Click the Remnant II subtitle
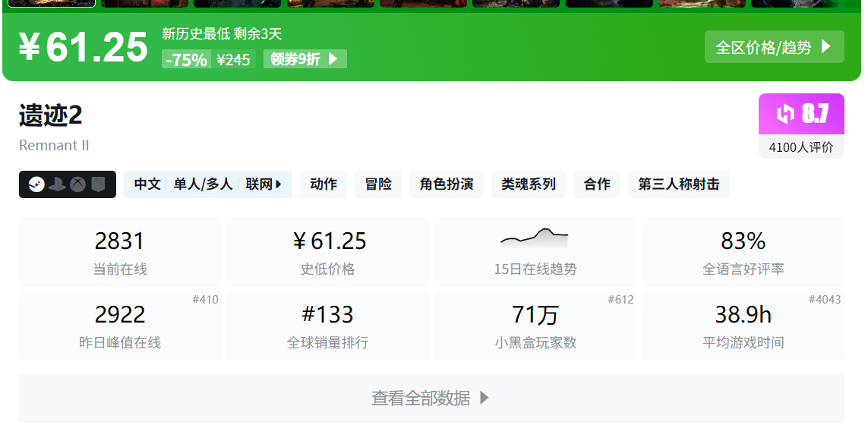Screen dimensions: 868x425 (x=54, y=146)
